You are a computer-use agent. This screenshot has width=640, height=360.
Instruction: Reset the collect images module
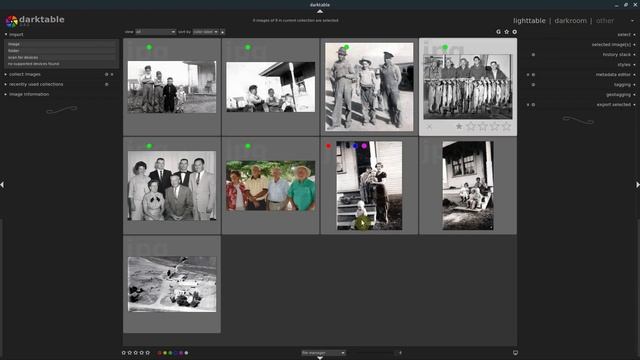(107, 74)
